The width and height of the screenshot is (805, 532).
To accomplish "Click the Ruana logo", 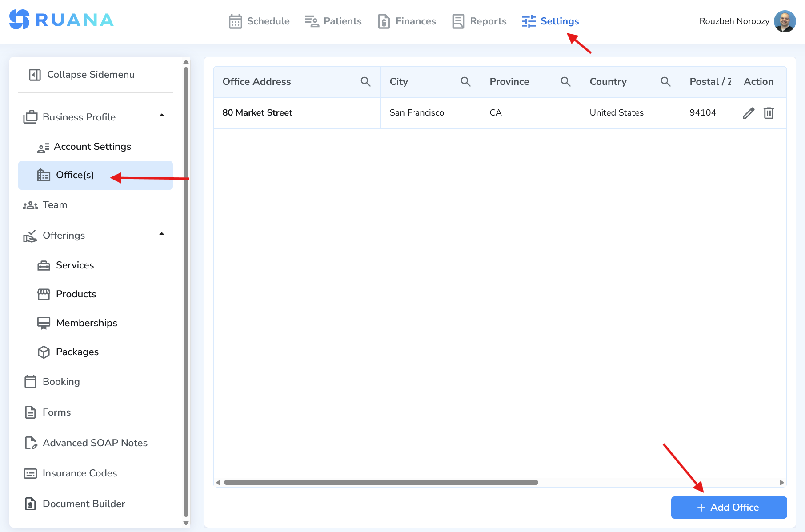I will click(x=60, y=20).
